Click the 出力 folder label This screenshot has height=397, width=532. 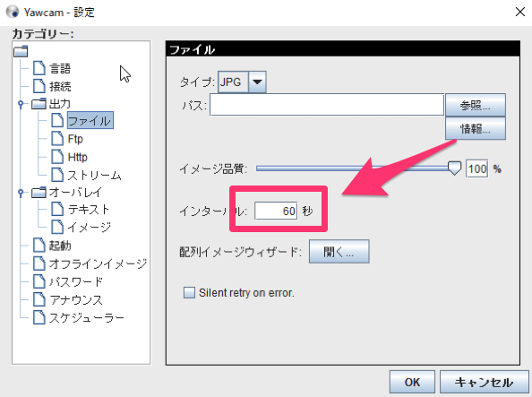[x=60, y=104]
